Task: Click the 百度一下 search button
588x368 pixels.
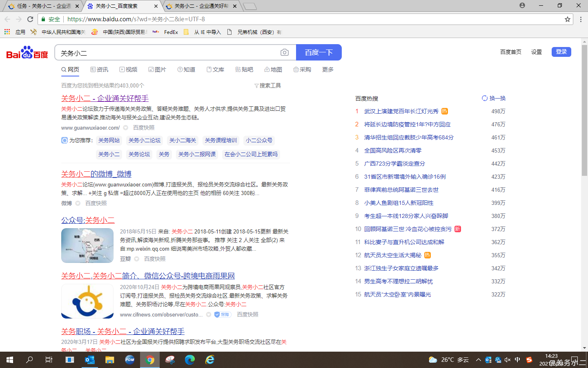Action: coord(319,52)
